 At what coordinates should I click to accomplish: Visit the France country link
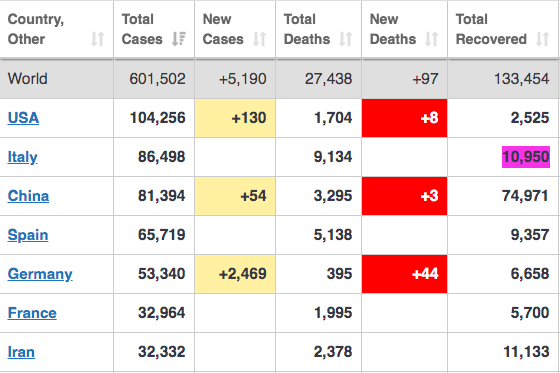coord(32,313)
